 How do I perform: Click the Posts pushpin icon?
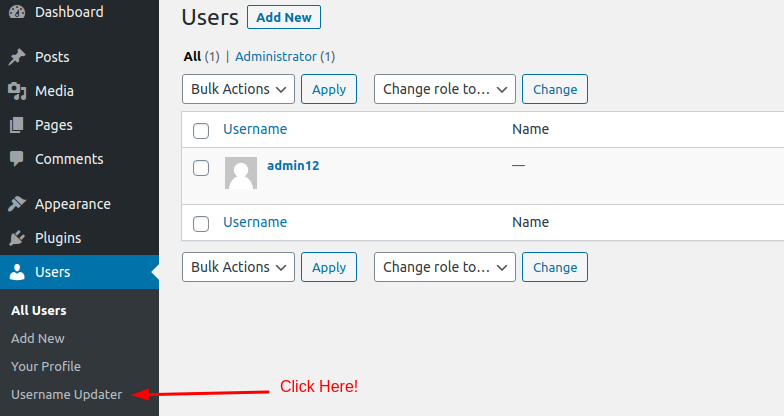pyautogui.click(x=17, y=57)
